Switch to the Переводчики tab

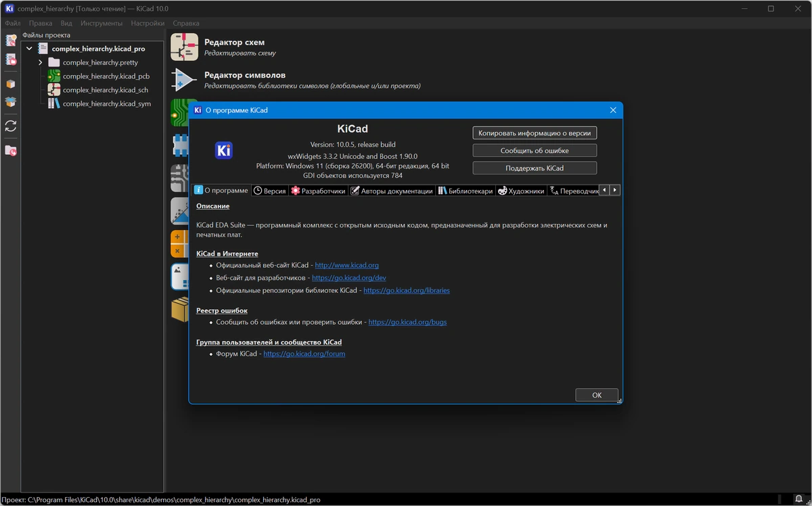(574, 191)
